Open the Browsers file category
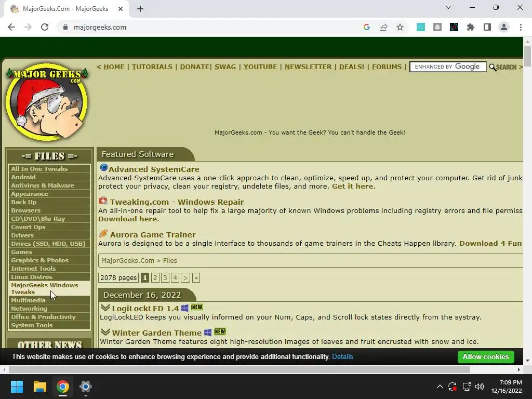The width and height of the screenshot is (532, 399). coord(49,210)
